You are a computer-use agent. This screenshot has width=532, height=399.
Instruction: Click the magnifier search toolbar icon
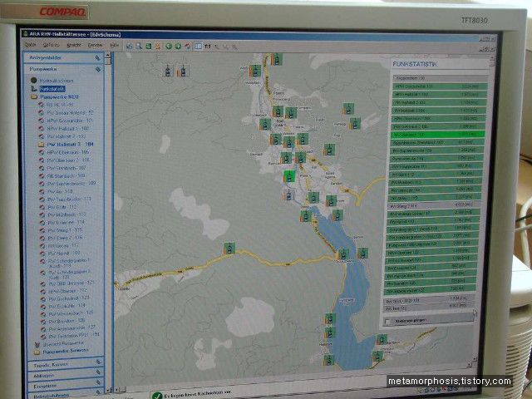[x=139, y=46]
